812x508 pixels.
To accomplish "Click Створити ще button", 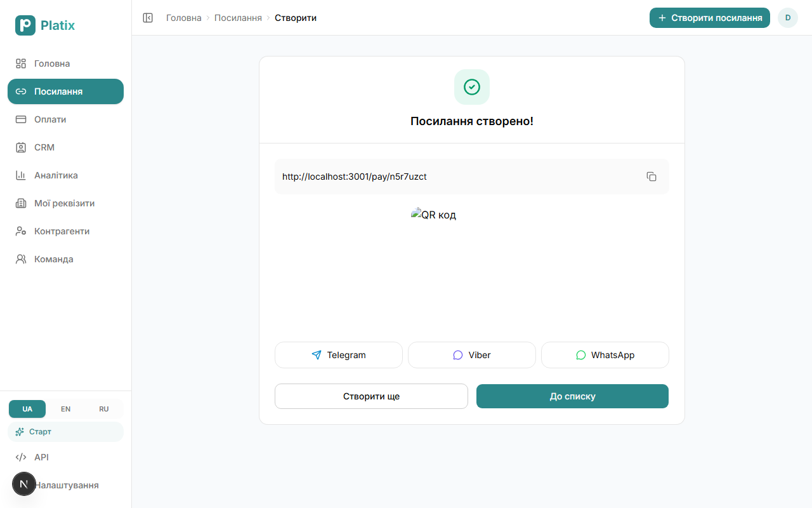I will click(371, 396).
